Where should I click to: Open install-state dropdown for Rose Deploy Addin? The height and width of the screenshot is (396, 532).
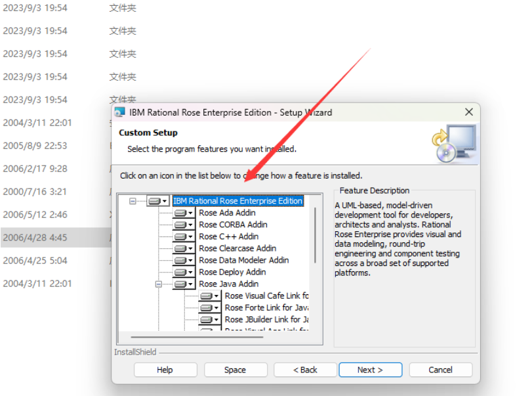(184, 273)
